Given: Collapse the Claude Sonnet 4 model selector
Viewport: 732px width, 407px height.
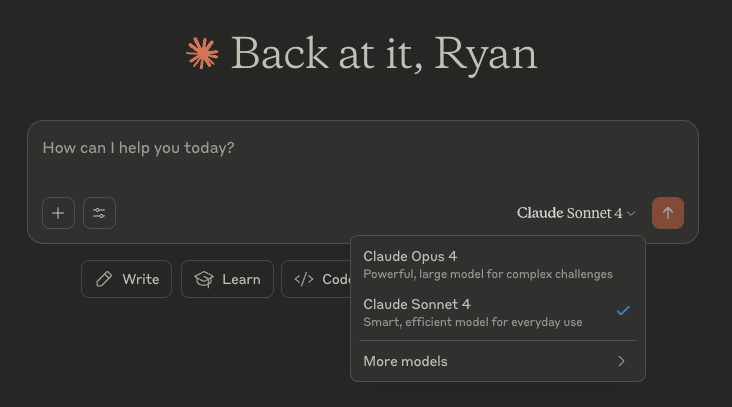Looking at the screenshot, I should 576,213.
